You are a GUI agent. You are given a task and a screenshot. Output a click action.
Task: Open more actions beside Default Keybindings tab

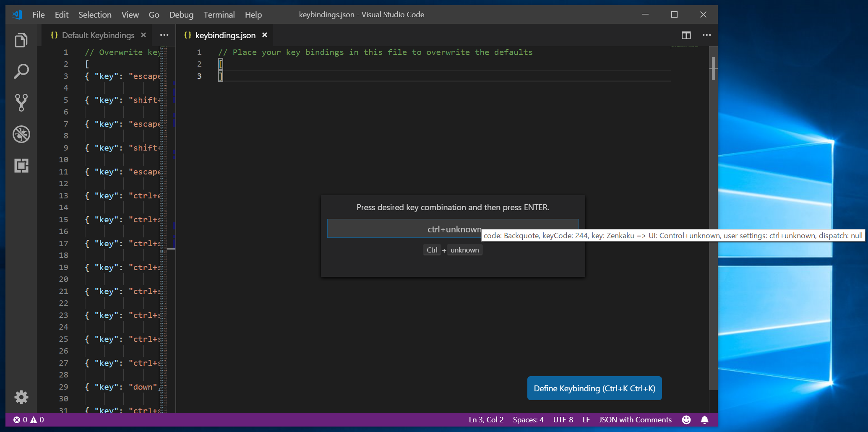click(164, 35)
